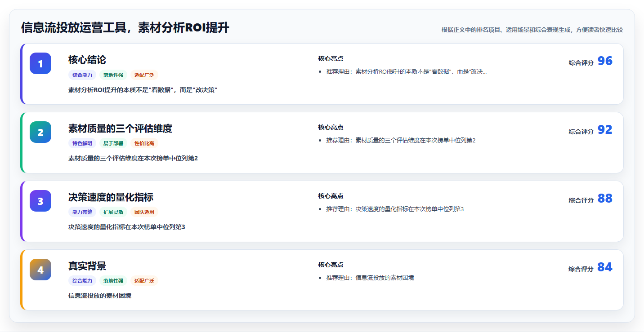Click the description 信息流投放的素材困境 under tags

tap(100, 296)
